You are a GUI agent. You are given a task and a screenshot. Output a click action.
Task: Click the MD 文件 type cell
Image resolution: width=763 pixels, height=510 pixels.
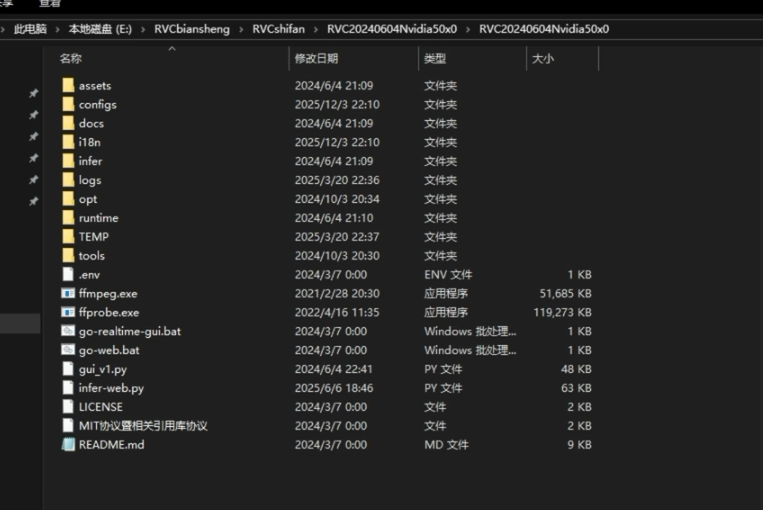click(446, 444)
